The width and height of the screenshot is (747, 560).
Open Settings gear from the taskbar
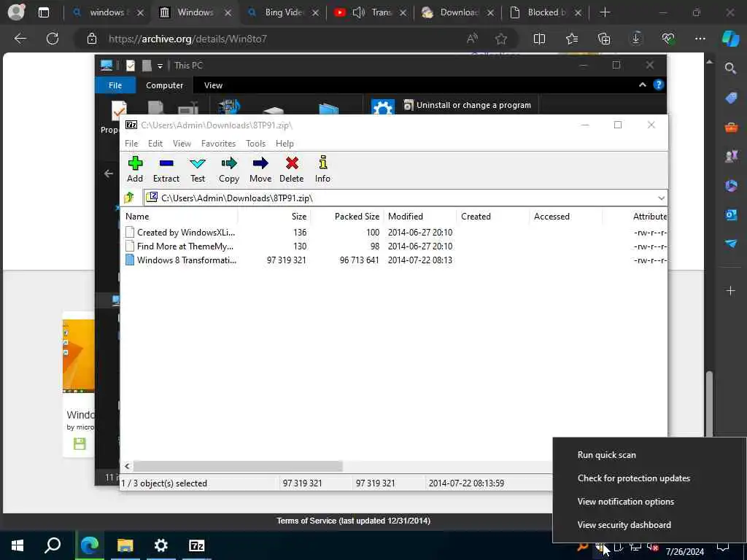click(x=161, y=545)
